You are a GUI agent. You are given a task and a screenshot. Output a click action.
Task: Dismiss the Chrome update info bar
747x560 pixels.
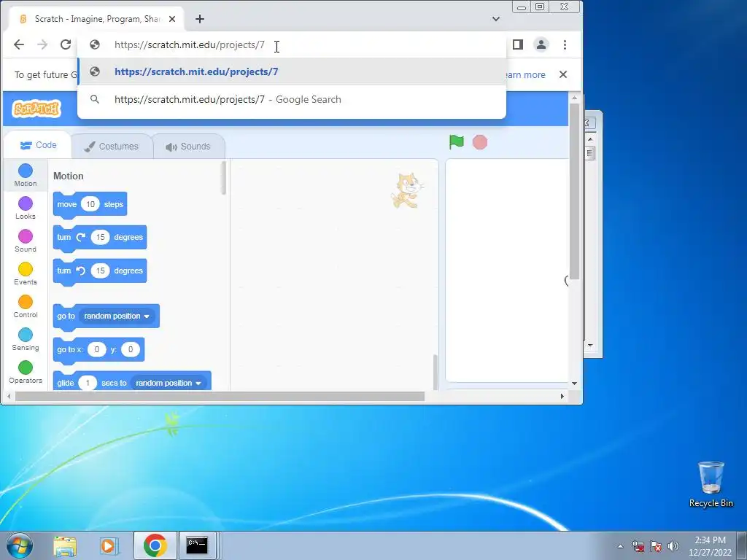point(563,75)
